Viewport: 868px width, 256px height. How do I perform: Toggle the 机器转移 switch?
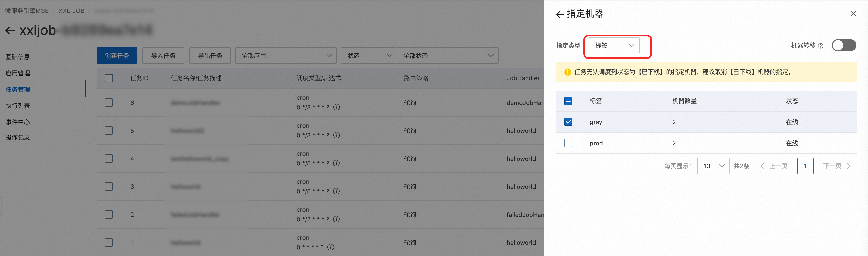844,46
